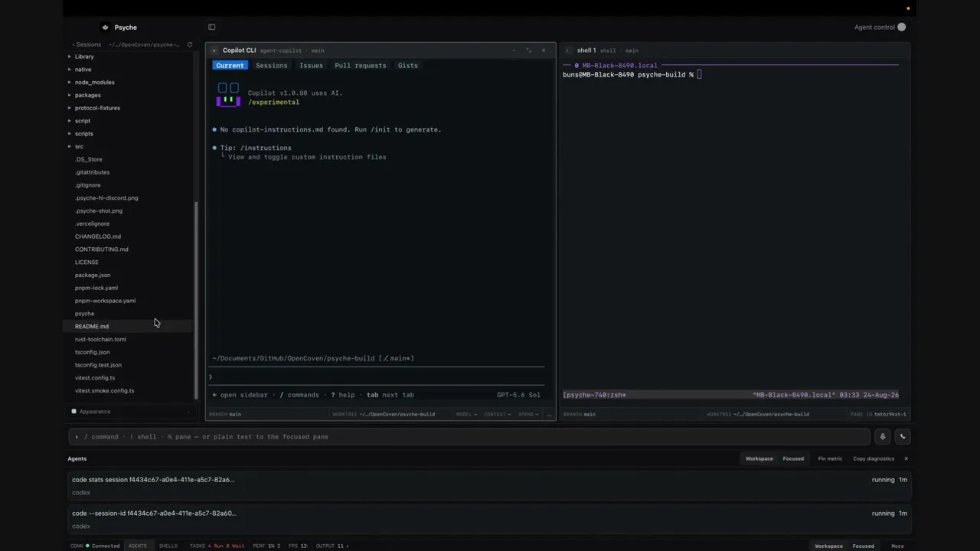Open the tsconfig.json file

(x=93, y=352)
